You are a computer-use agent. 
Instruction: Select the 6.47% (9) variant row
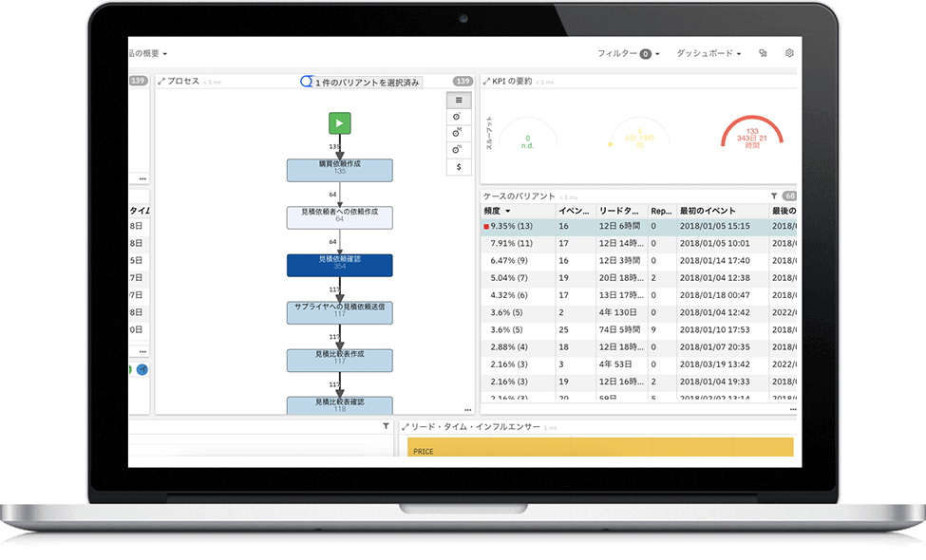639,260
